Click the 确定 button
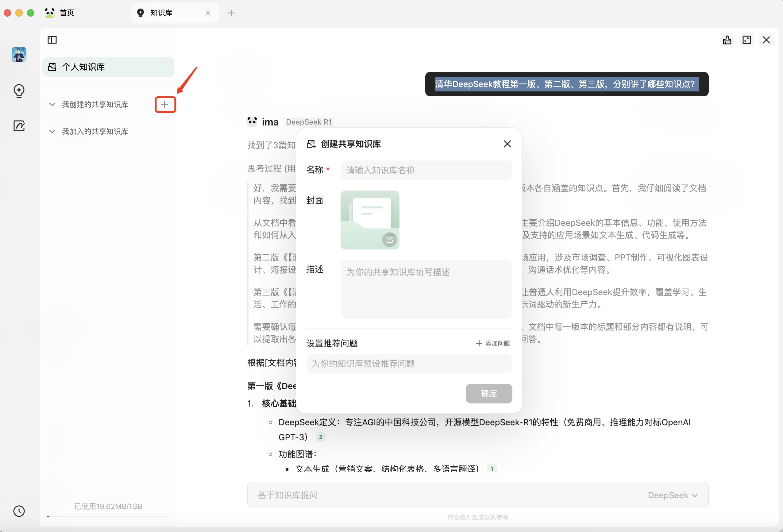Image resolution: width=783 pixels, height=532 pixels. pyautogui.click(x=488, y=393)
